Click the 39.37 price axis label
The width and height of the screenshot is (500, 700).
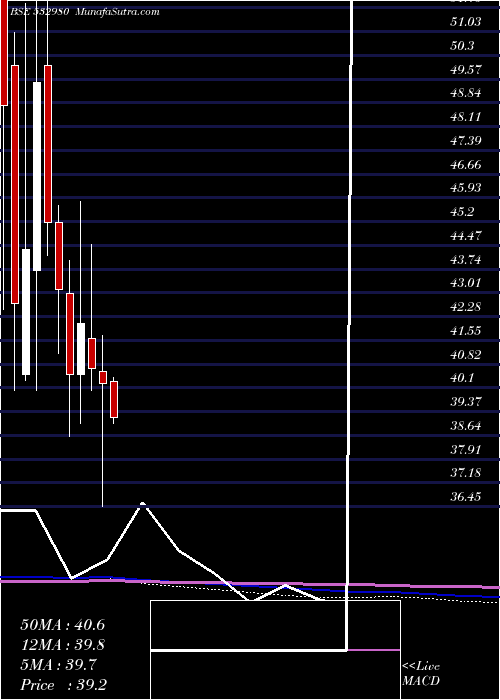[x=466, y=401]
